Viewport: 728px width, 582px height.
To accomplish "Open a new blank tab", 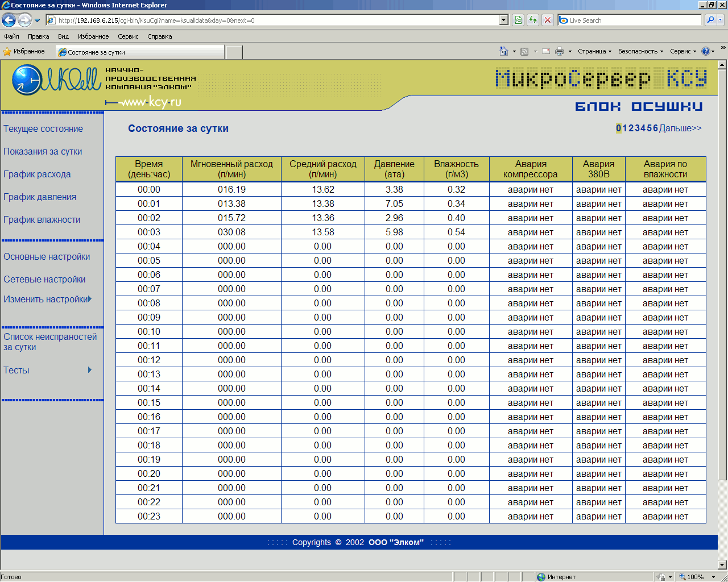I will [x=234, y=52].
